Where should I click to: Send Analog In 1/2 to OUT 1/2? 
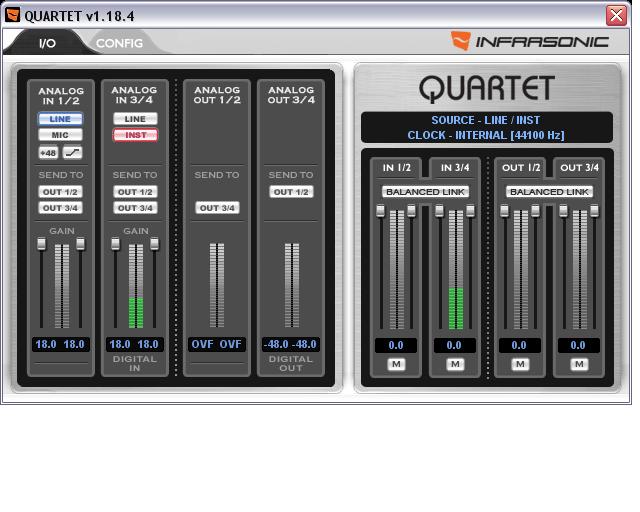point(60,191)
